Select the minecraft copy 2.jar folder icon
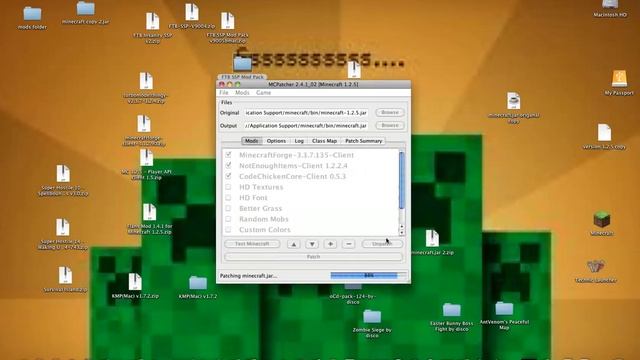Image resolution: width=640 pixels, height=360 pixels. 85,9
